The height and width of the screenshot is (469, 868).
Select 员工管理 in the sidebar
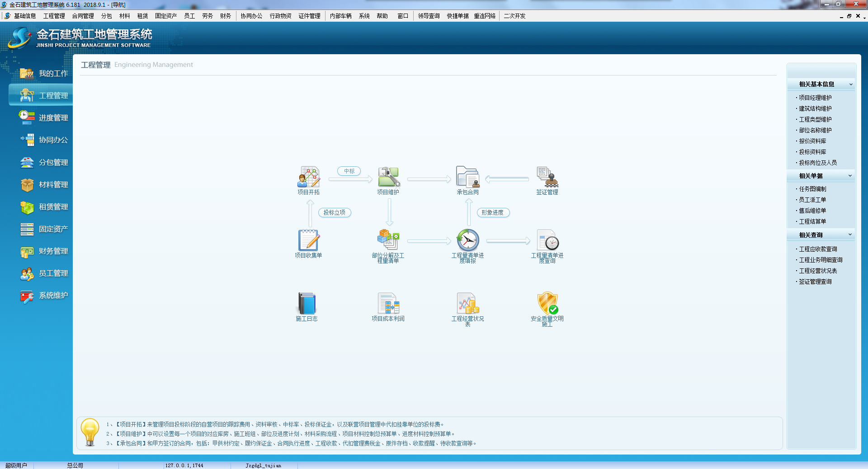coord(44,273)
